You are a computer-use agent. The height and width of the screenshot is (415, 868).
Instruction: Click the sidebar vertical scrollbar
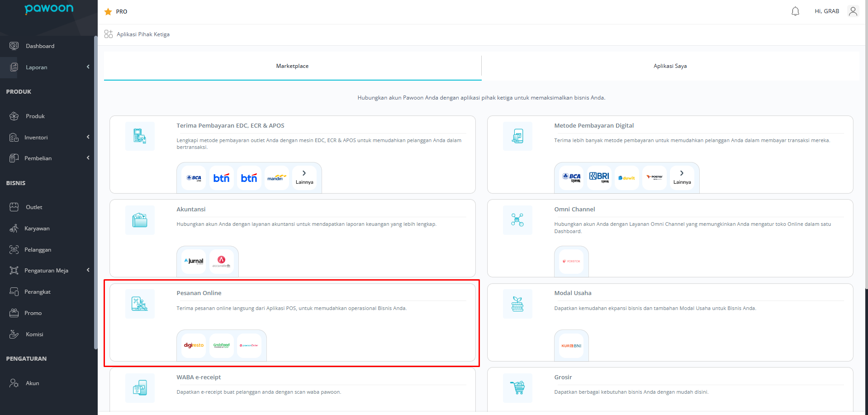[x=95, y=192]
